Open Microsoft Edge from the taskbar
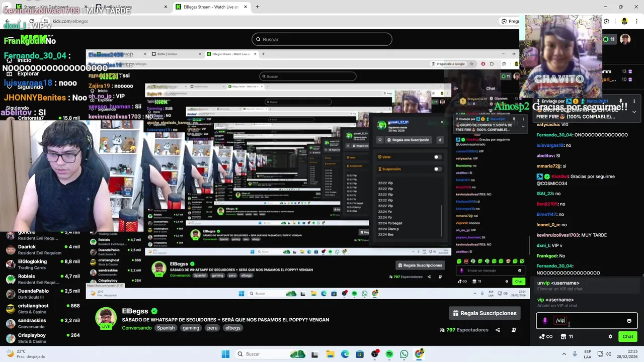Viewport: 644px width, 362px height. click(x=345, y=354)
